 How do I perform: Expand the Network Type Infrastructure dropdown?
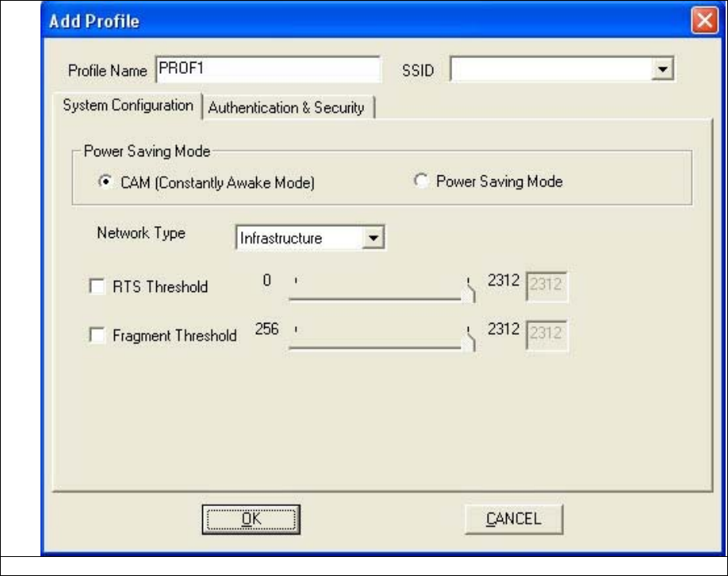373,238
